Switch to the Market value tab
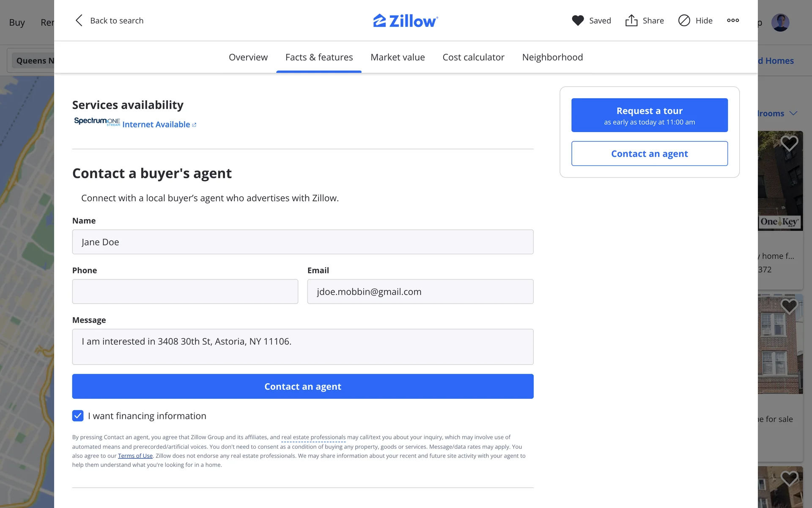 (398, 57)
